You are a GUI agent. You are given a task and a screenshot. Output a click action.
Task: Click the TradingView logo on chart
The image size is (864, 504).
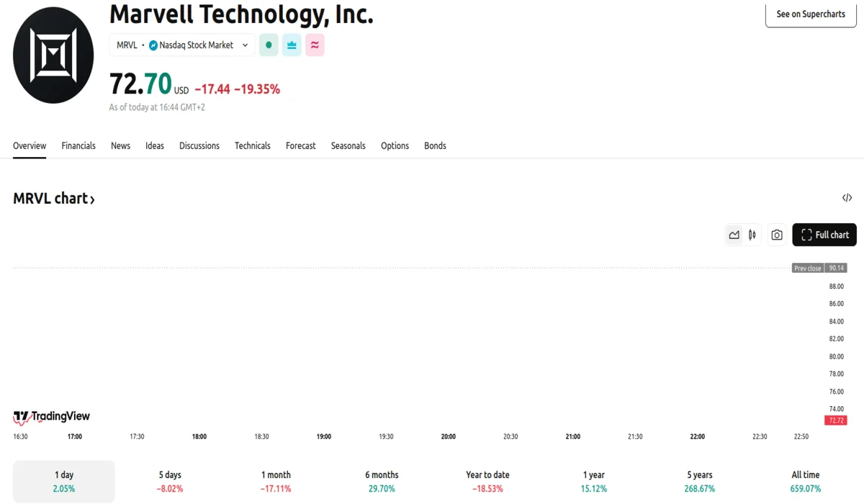pyautogui.click(x=52, y=416)
